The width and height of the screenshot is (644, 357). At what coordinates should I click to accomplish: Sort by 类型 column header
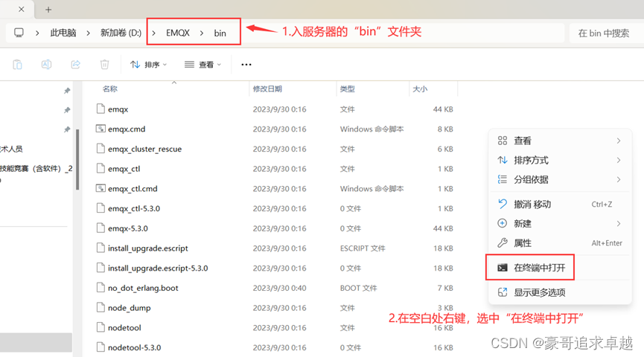tap(348, 89)
